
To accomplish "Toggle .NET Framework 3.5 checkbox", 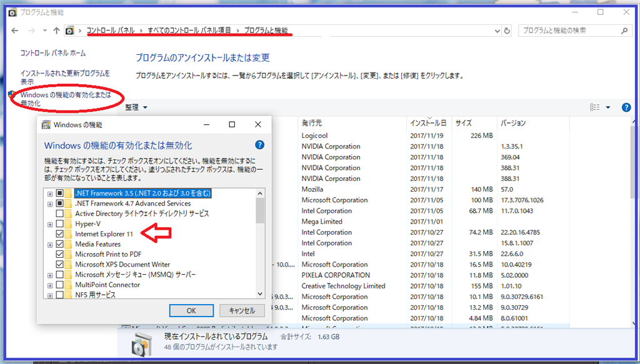I will point(59,193).
